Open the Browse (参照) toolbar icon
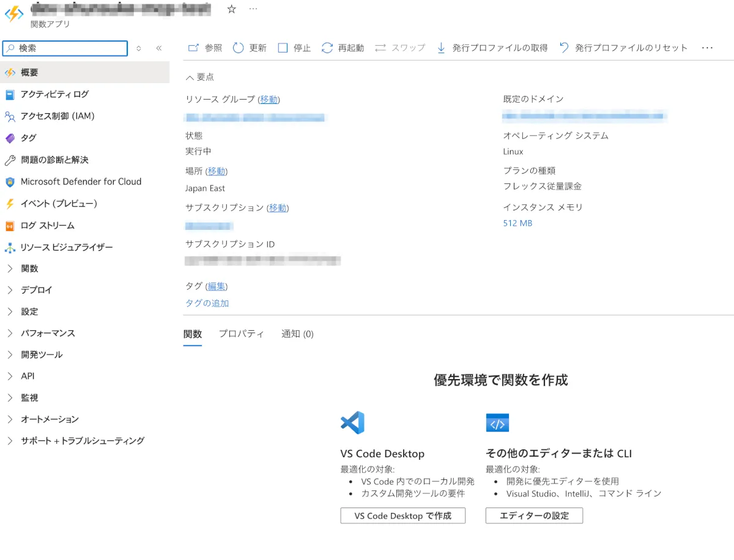Viewport: 734px width, 560px height. click(x=194, y=48)
